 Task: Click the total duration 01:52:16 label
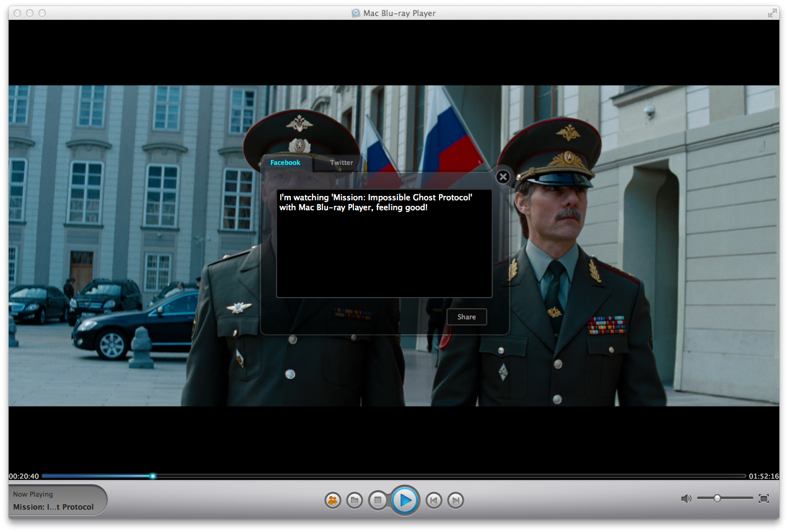pos(764,476)
